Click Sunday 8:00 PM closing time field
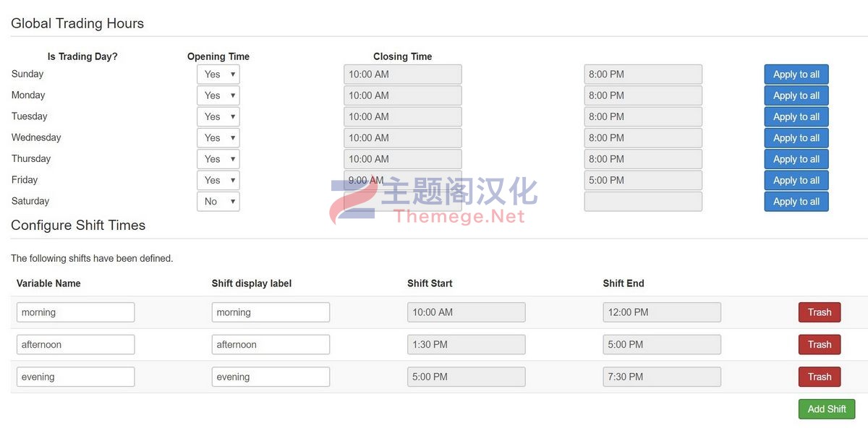868x428 pixels. 643,74
